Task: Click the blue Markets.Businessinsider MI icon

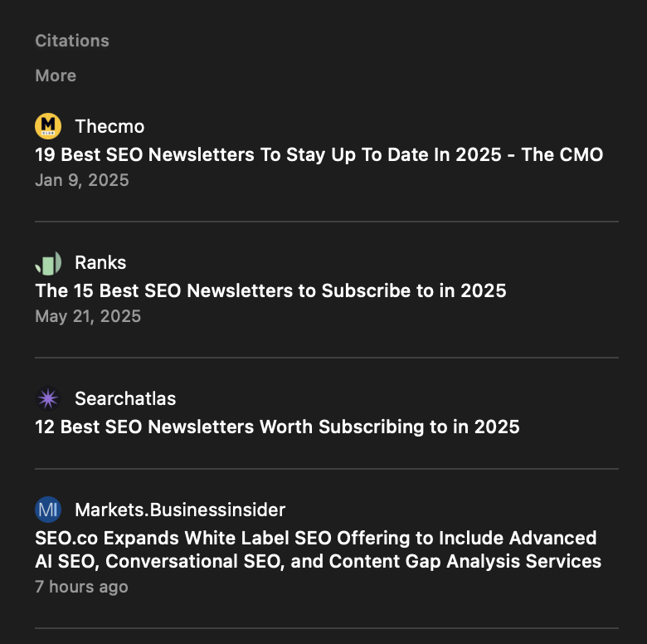Action: pyautogui.click(x=48, y=510)
